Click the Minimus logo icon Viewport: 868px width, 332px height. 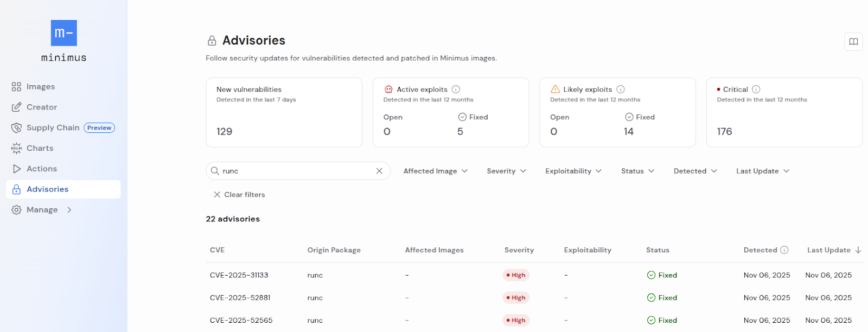click(x=63, y=33)
